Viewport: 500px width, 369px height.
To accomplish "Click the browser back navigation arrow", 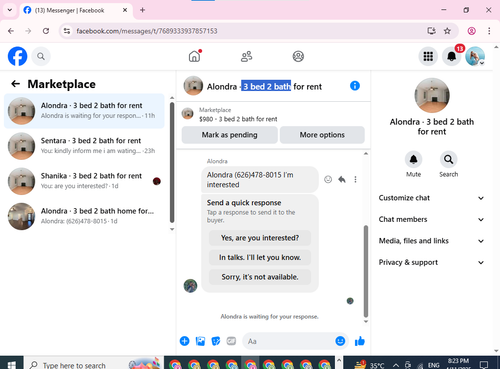I will (11, 31).
